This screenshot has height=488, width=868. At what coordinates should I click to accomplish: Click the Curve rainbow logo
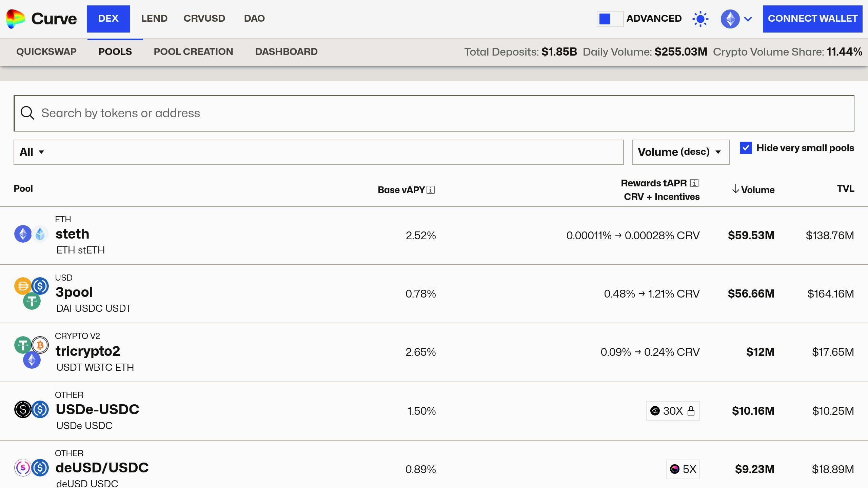coord(15,19)
